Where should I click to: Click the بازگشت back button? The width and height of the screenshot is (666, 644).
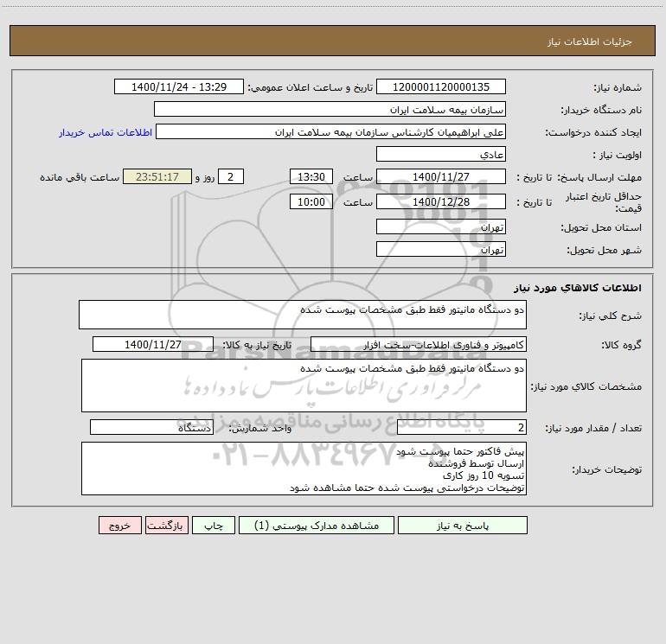tap(166, 525)
